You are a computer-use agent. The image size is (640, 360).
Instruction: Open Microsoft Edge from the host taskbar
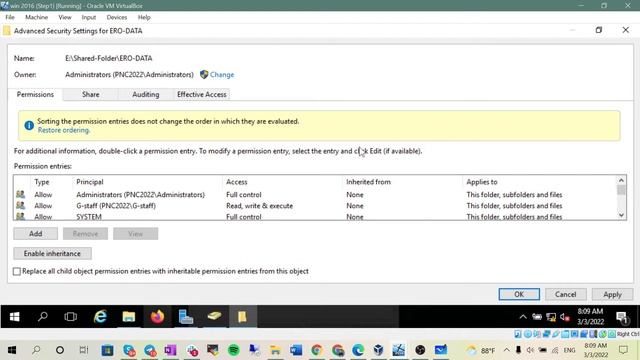(358, 350)
